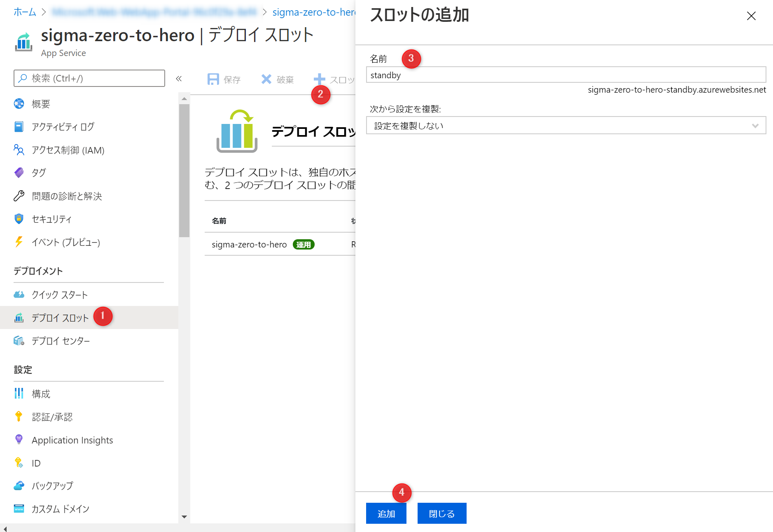Click the カスタム ドメイン www icon
Viewport: 773px width, 532px height.
(19, 509)
